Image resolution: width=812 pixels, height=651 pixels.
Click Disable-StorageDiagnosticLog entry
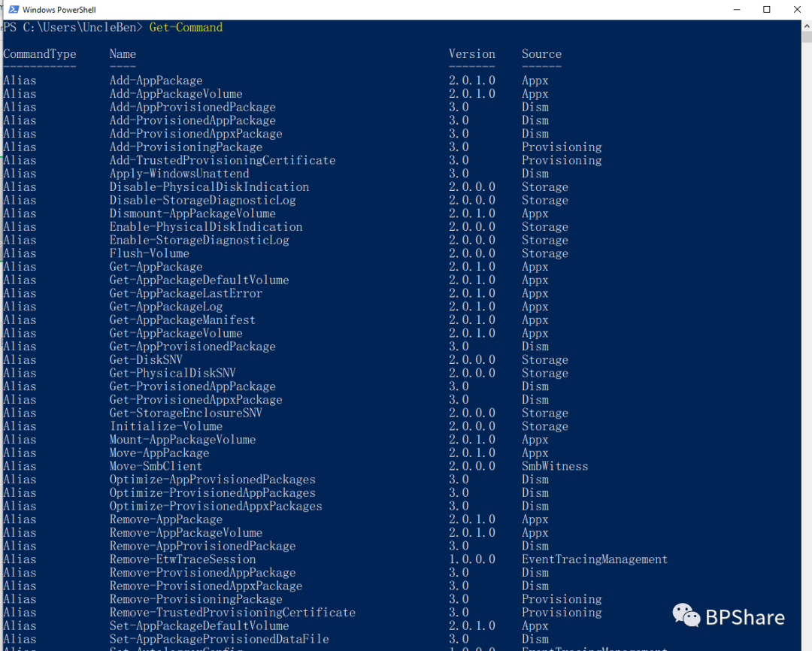(x=202, y=200)
